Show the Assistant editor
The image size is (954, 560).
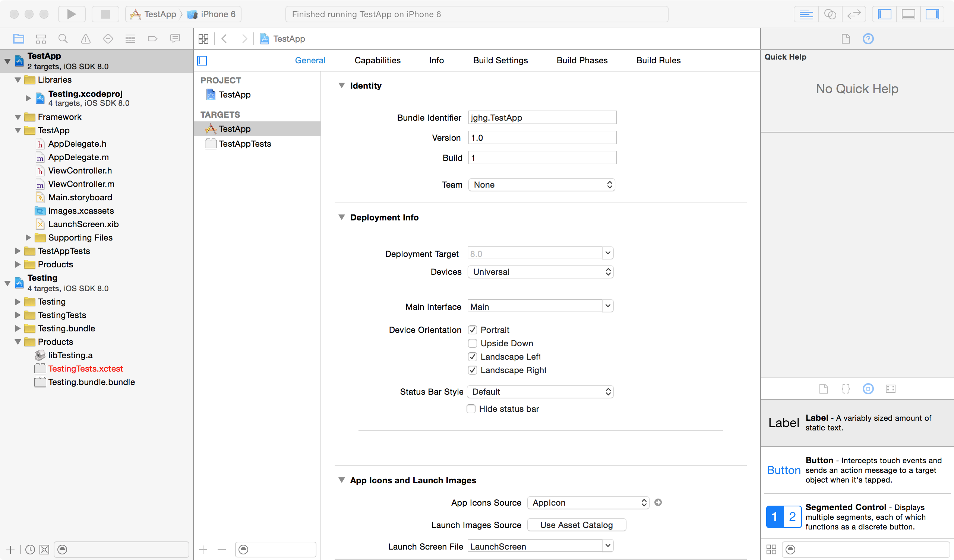point(830,15)
